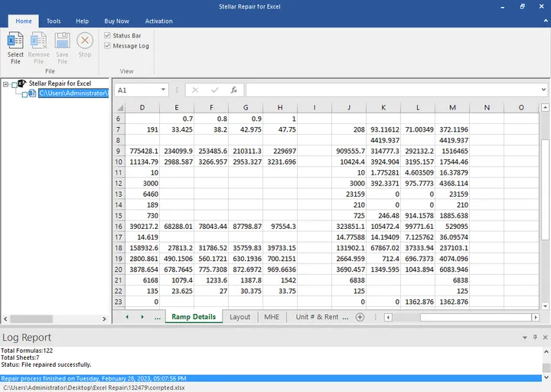Click column header M
The image size is (551, 392).
(x=452, y=108)
